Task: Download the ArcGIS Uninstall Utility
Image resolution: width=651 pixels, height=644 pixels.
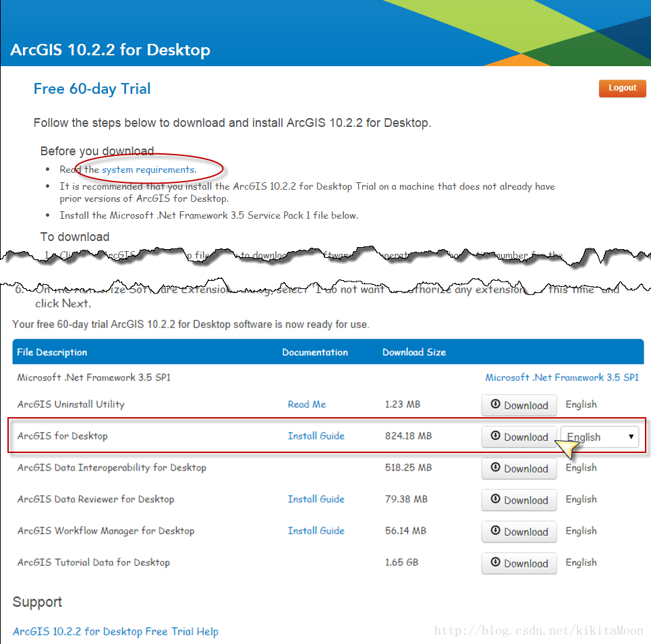Action: 519,405
